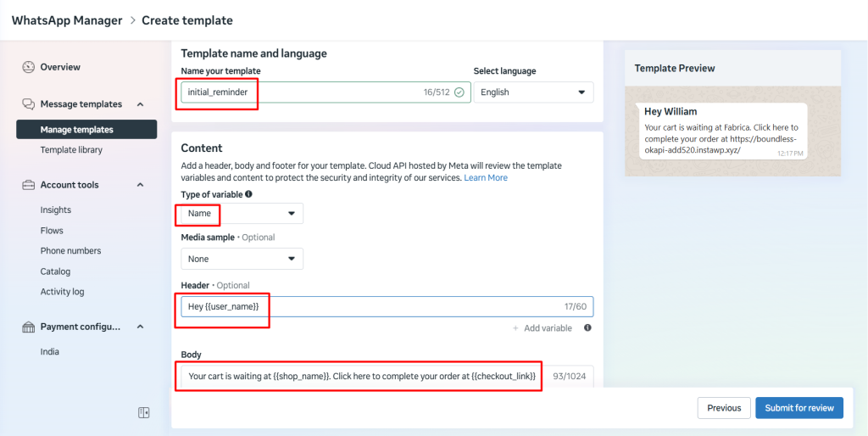The height and width of the screenshot is (436, 868).
Task: Collapse the Account tools section
Action: point(140,185)
